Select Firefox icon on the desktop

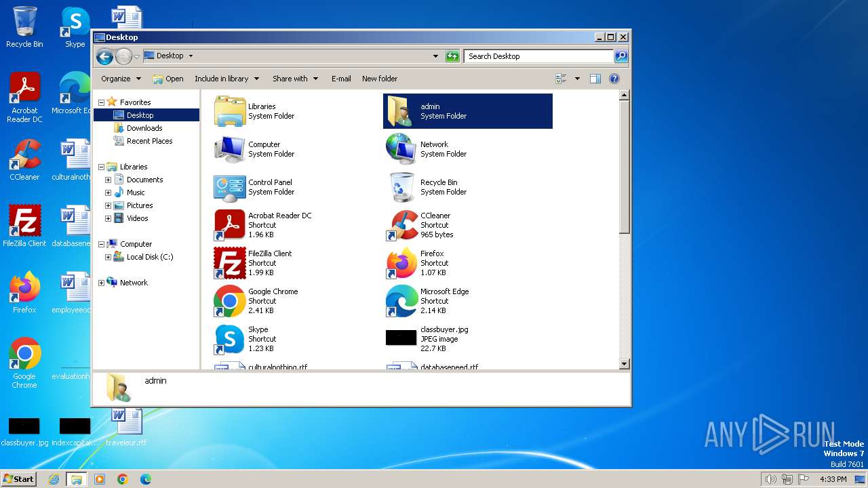pyautogui.click(x=24, y=293)
